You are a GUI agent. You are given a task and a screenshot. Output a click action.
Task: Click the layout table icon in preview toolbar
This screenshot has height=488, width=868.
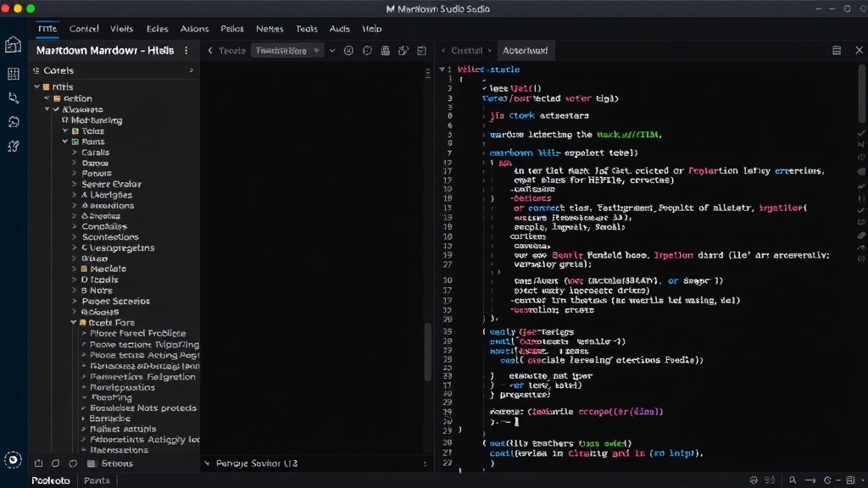[x=422, y=50]
